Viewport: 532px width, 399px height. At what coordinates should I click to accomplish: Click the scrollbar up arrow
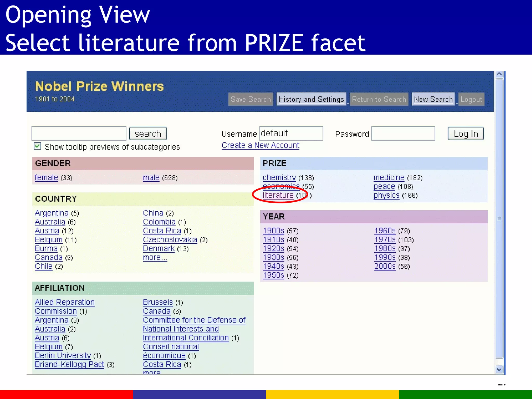pos(499,75)
